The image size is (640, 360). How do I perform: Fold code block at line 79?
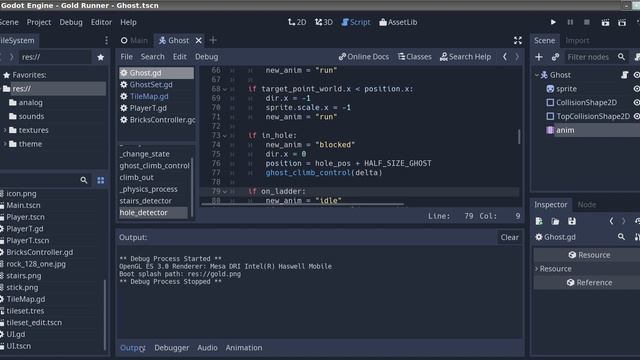224,191
